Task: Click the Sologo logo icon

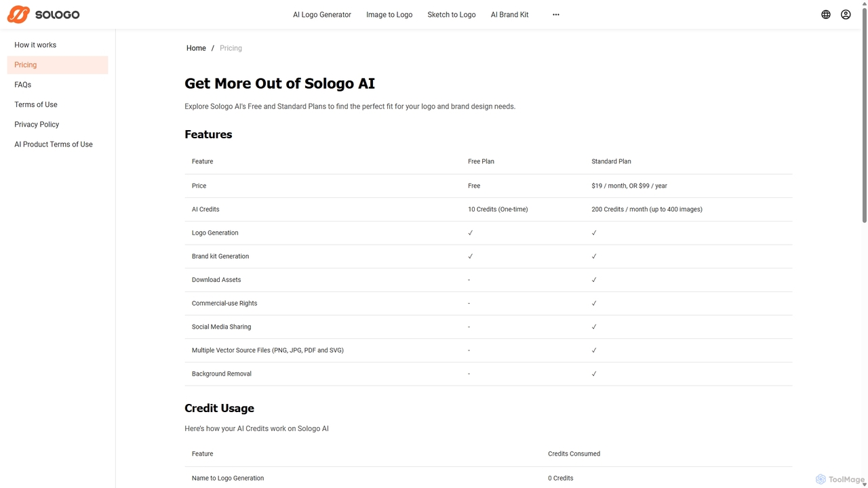Action: point(18,14)
